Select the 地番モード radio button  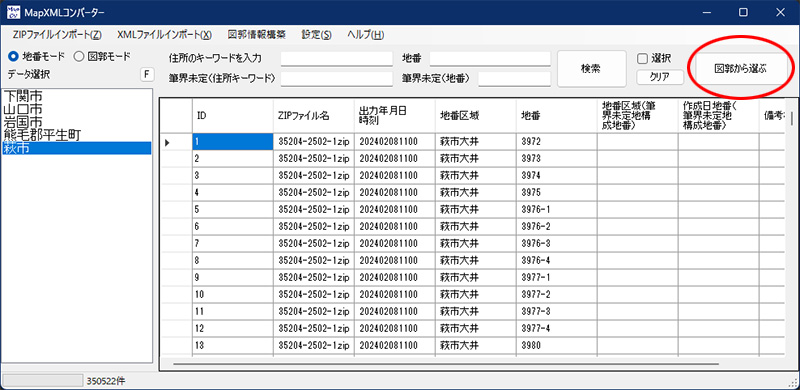click(x=37, y=56)
